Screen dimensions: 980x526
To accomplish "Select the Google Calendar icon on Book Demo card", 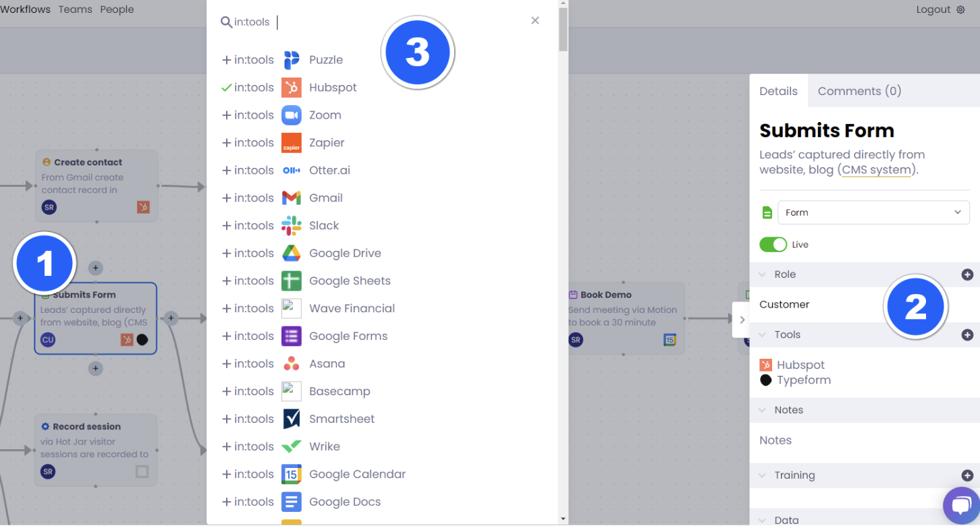I will [x=669, y=340].
